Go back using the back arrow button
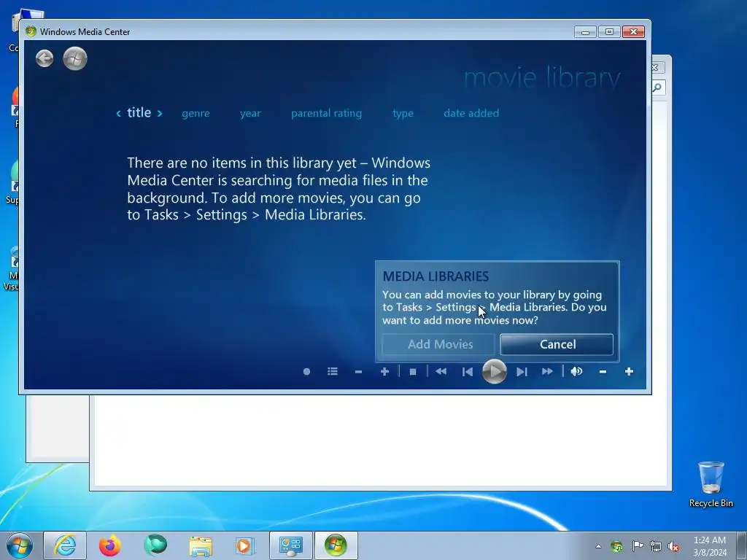Image resolution: width=747 pixels, height=560 pixels. pos(44,58)
